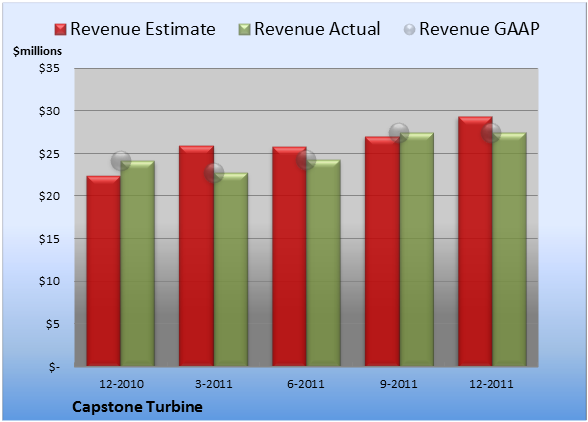Select the 'Revenue Actual' legend label
588x422 pixels.
(x=317, y=29)
